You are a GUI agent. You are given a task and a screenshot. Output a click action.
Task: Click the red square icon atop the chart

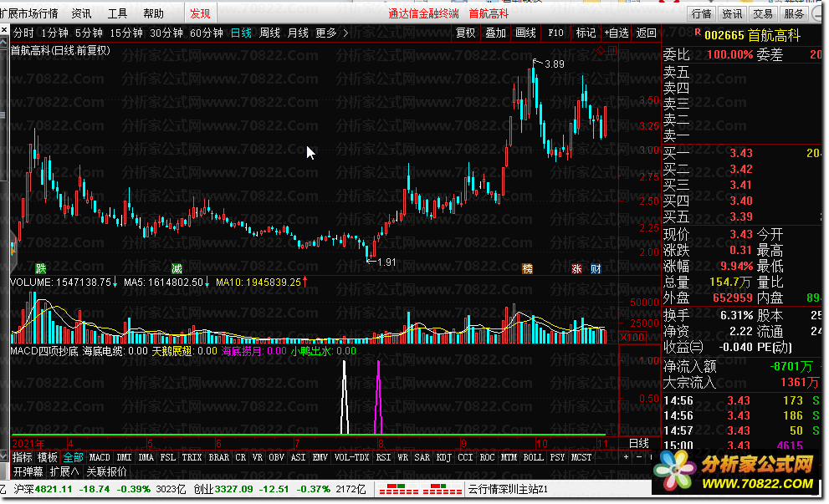click(x=612, y=51)
